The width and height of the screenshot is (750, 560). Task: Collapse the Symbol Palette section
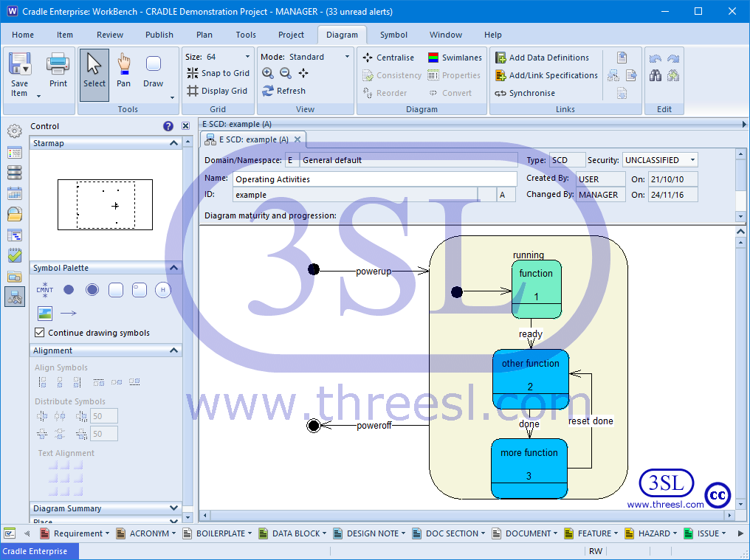pos(173,268)
